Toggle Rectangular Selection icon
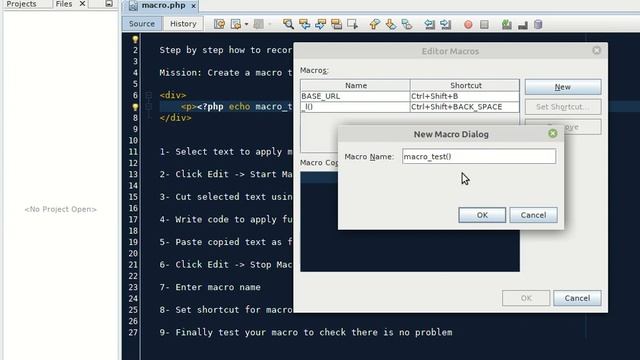The width and height of the screenshot is (640, 360). [x=352, y=24]
